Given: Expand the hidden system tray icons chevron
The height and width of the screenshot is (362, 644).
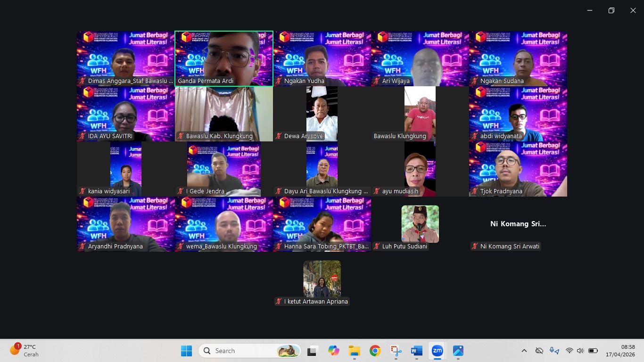Looking at the screenshot, I should (x=524, y=351).
